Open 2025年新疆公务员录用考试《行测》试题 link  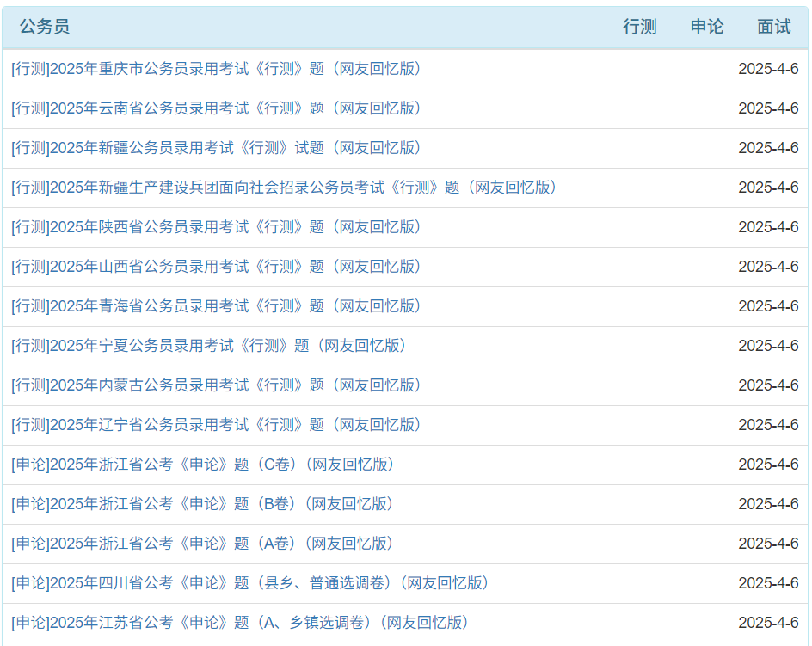pos(217,148)
